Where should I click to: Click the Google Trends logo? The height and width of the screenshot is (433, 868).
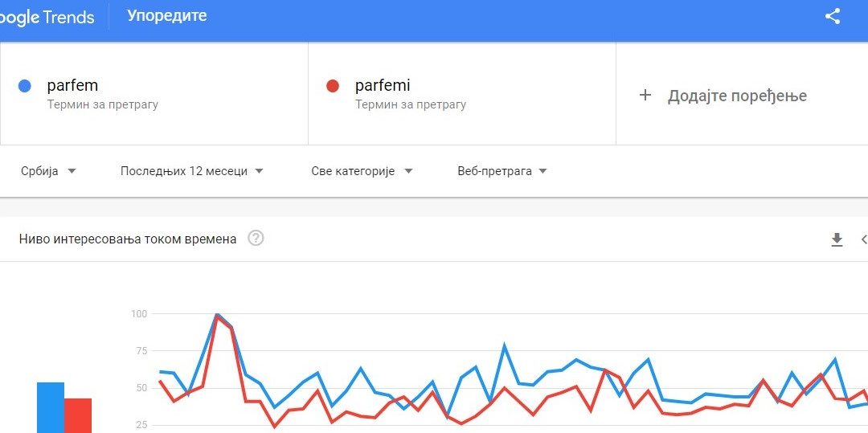tap(47, 17)
